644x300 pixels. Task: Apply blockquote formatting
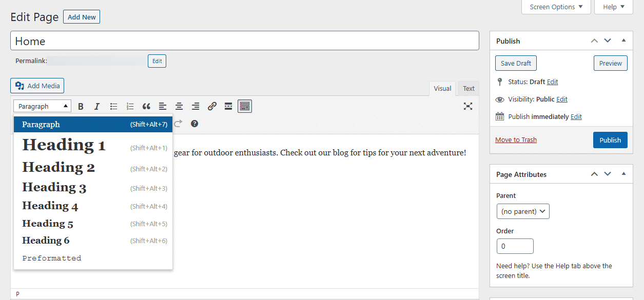[x=146, y=106]
